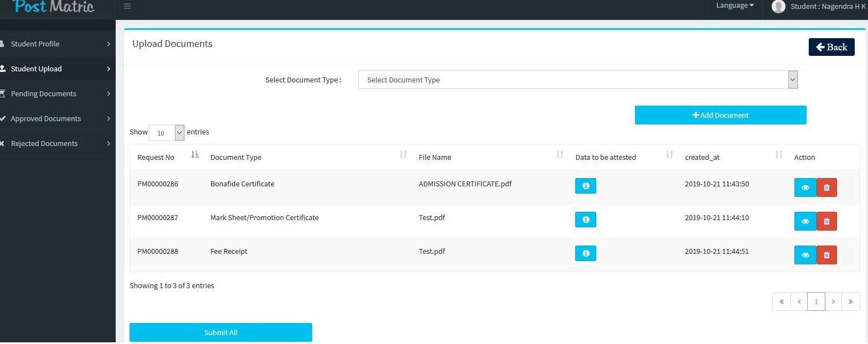Click Test.pdf in Fee Receipt row

pyautogui.click(x=432, y=251)
